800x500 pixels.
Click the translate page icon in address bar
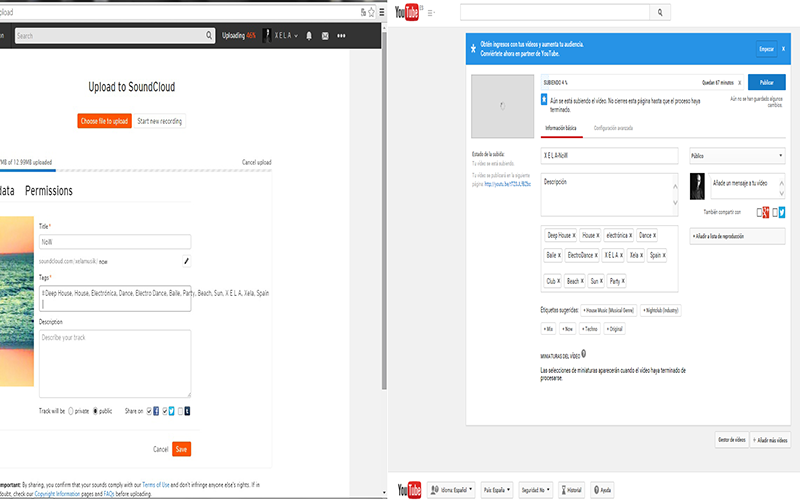pos(363,12)
